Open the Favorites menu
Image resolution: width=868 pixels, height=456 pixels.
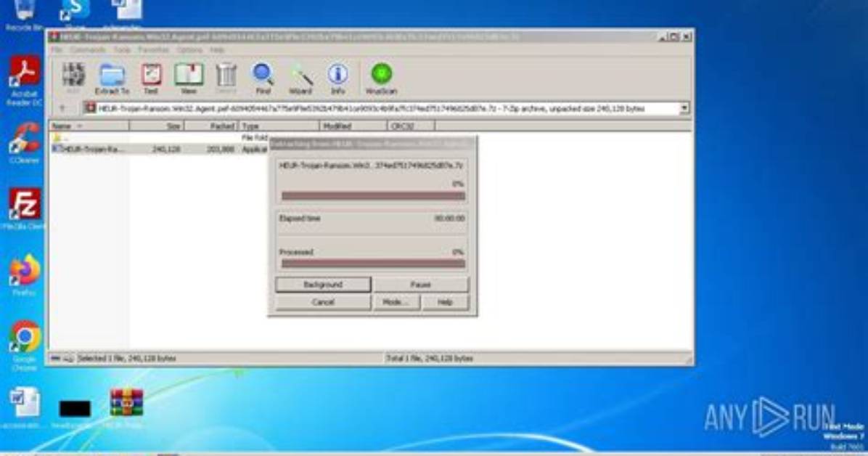[153, 50]
